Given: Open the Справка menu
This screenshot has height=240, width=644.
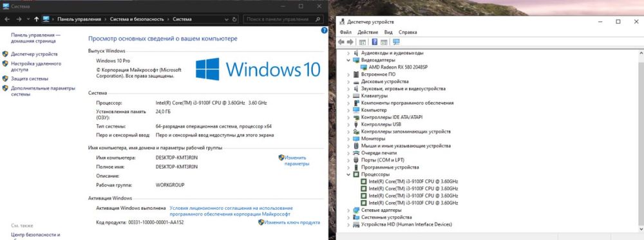Looking at the screenshot, I should (x=408, y=32).
